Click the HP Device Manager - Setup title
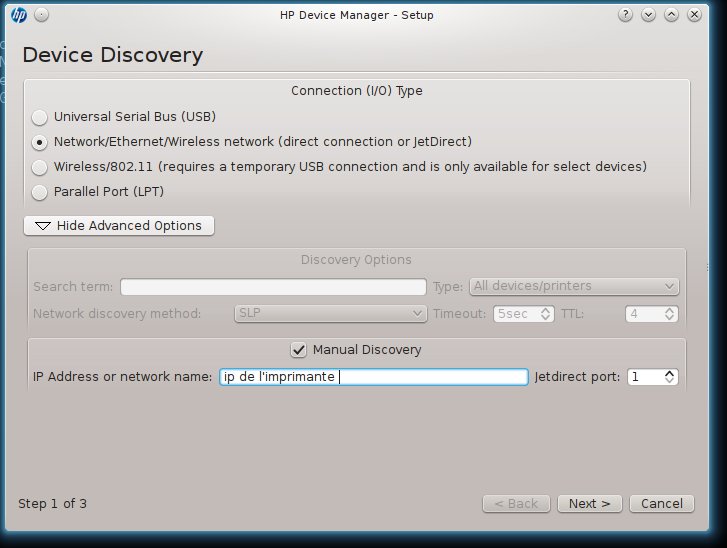Image resolution: width=727 pixels, height=548 pixels. tap(357, 15)
